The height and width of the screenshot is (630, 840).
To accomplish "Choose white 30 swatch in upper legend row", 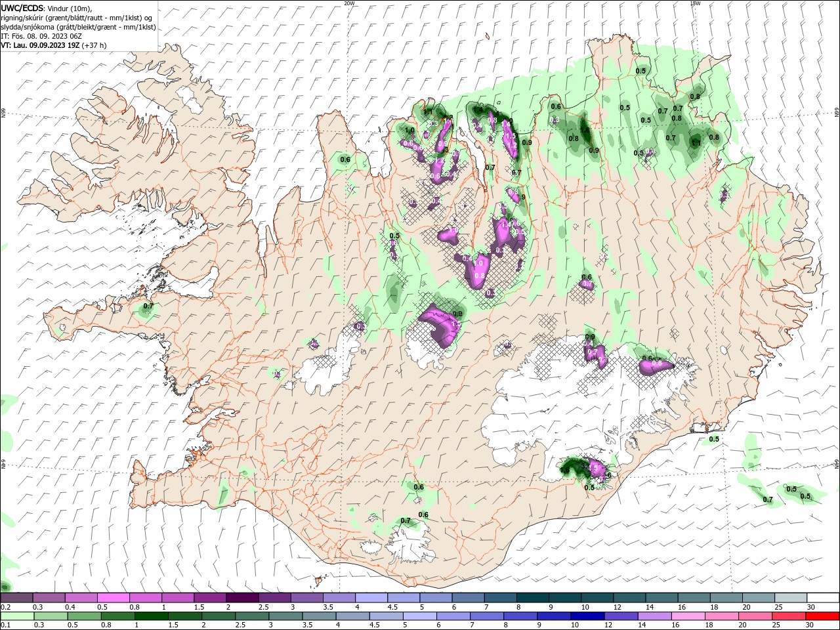I will (822, 598).
